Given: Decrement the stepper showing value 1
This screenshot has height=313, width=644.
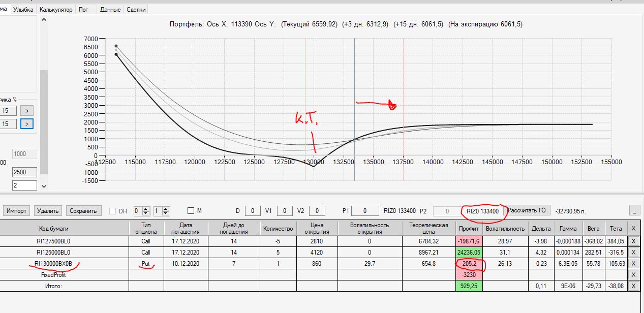Looking at the screenshot, I should (166, 213).
